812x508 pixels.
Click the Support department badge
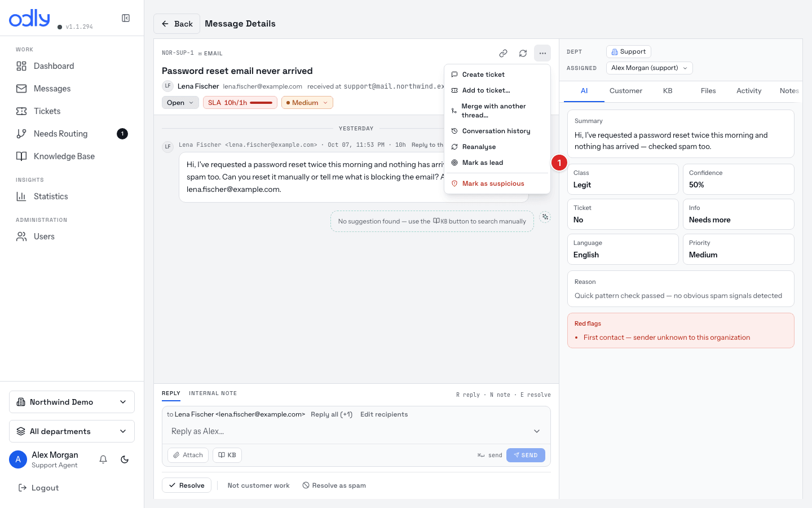click(x=629, y=51)
